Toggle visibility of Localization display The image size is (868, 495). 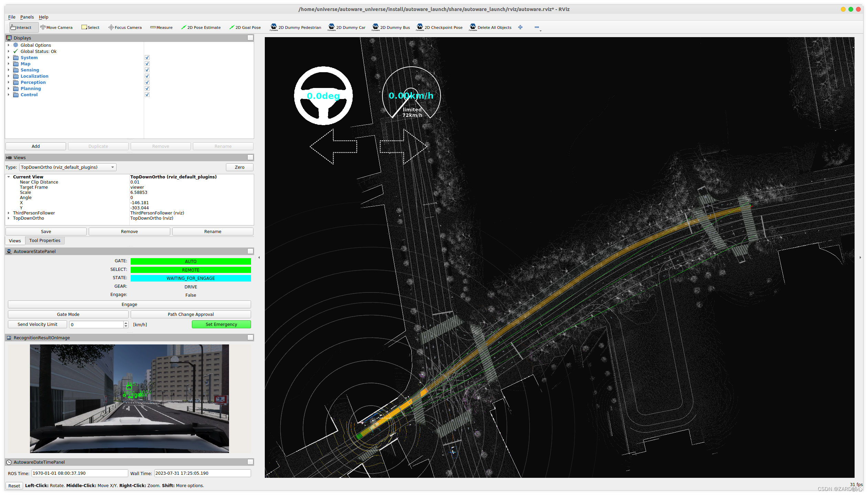pyautogui.click(x=147, y=76)
